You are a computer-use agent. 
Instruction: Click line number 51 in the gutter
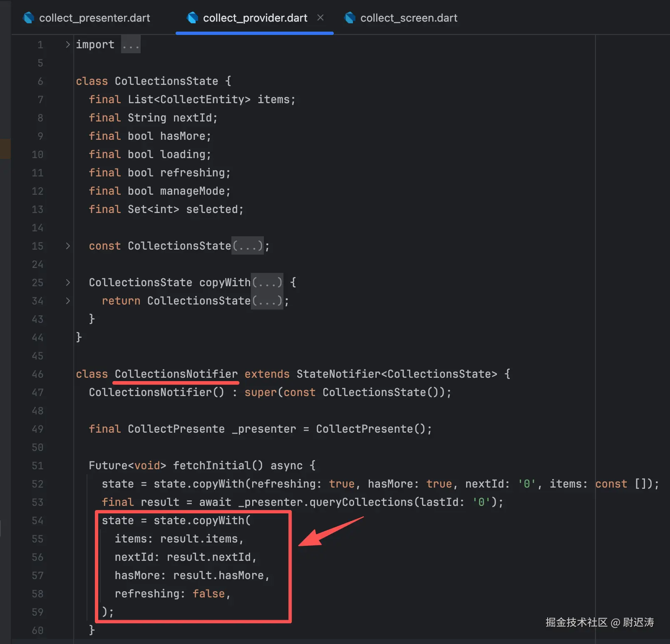(37, 466)
